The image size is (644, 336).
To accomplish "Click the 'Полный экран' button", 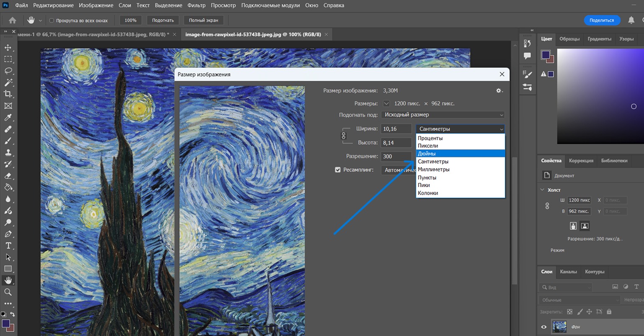I will pyautogui.click(x=204, y=20).
